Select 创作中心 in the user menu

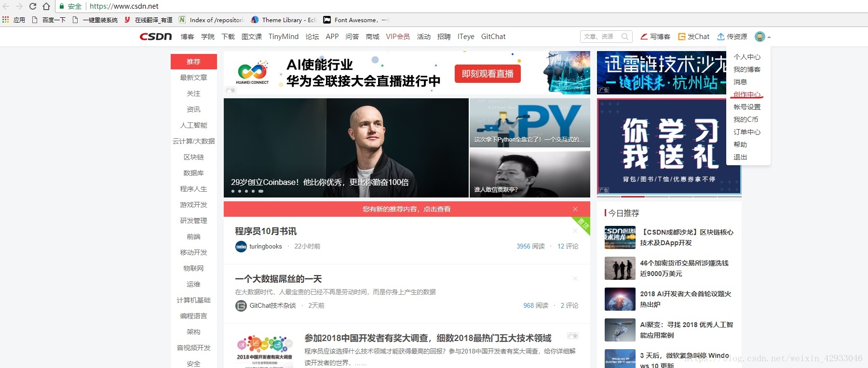[x=747, y=94]
